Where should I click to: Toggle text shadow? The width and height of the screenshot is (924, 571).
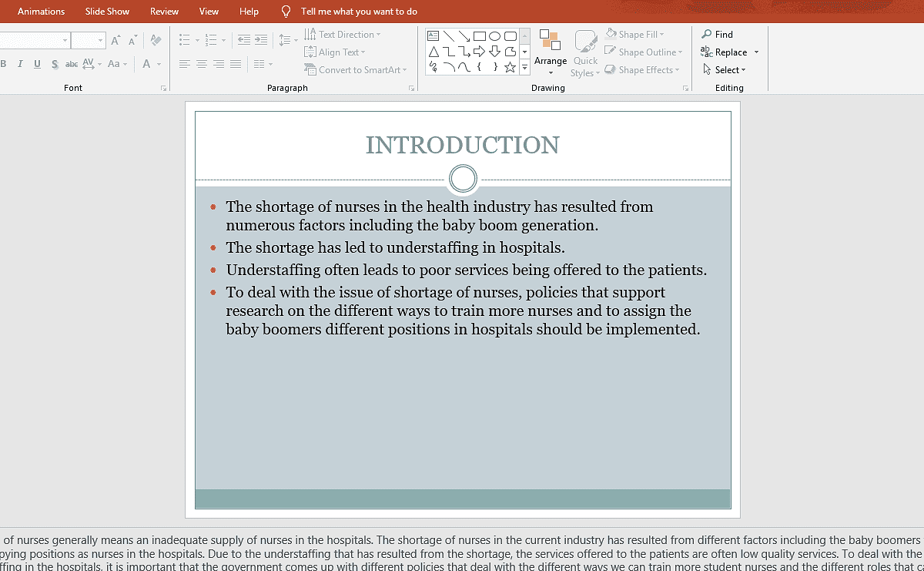[x=55, y=64]
